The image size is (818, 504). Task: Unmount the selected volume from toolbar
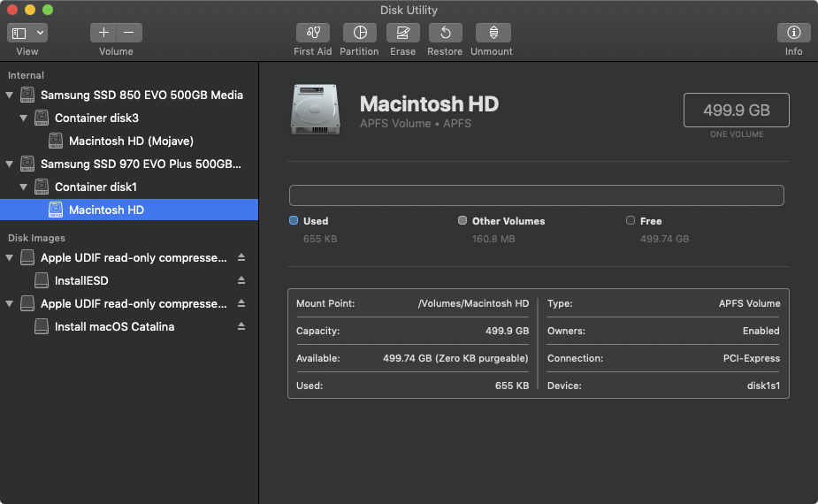[x=493, y=33]
